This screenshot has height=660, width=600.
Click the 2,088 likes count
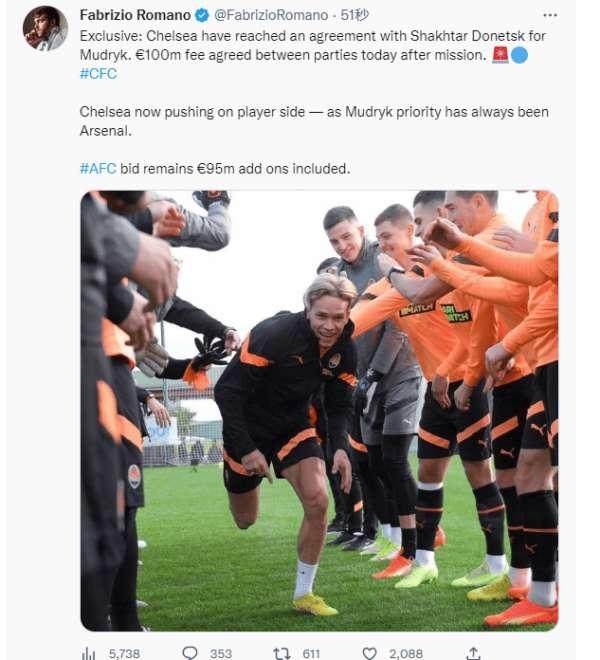point(406,653)
